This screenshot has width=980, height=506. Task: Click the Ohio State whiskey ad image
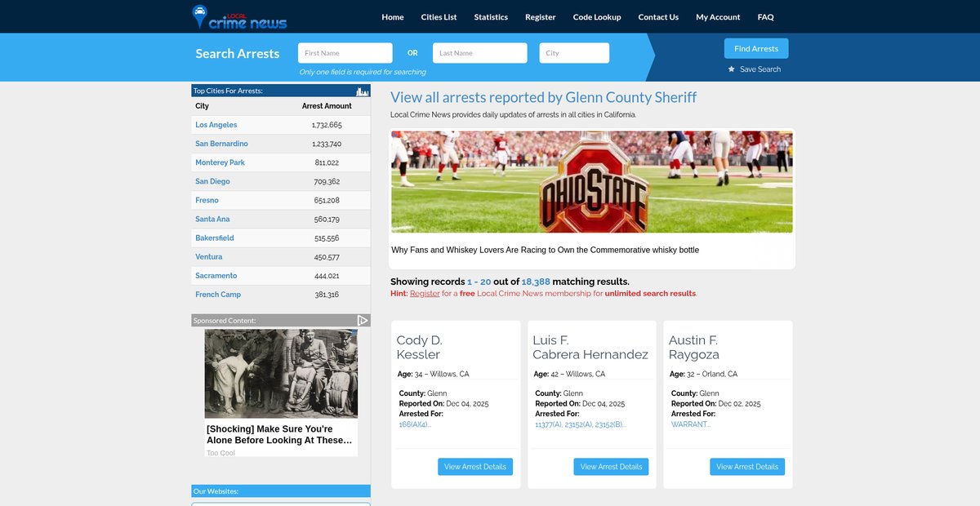click(x=592, y=182)
